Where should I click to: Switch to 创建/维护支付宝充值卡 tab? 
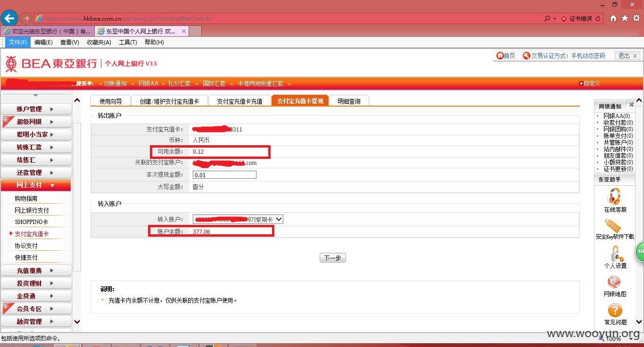tap(169, 101)
